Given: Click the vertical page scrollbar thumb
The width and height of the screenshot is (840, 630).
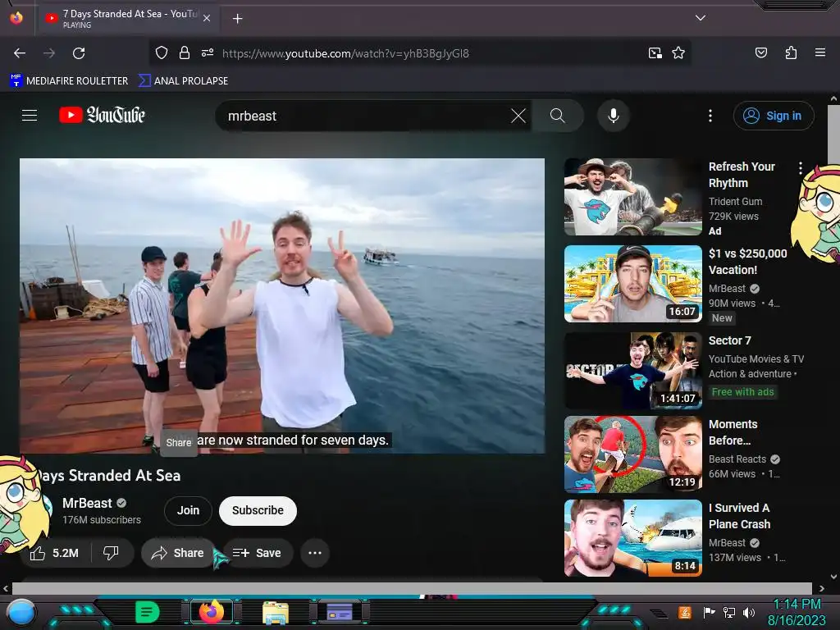Looking at the screenshot, I should click(x=833, y=134).
